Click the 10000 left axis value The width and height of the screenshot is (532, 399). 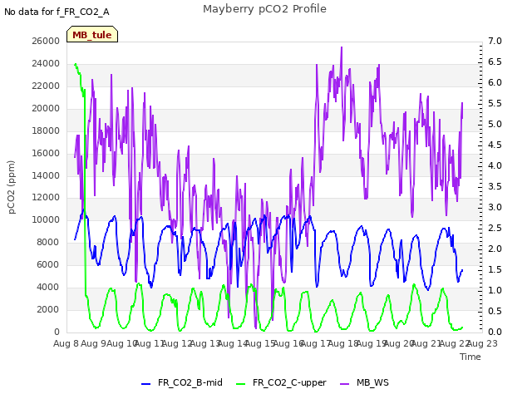[46, 219]
